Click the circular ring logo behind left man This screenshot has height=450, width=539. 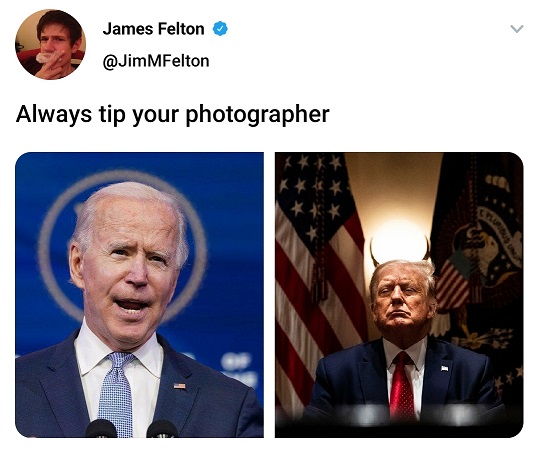[122, 248]
